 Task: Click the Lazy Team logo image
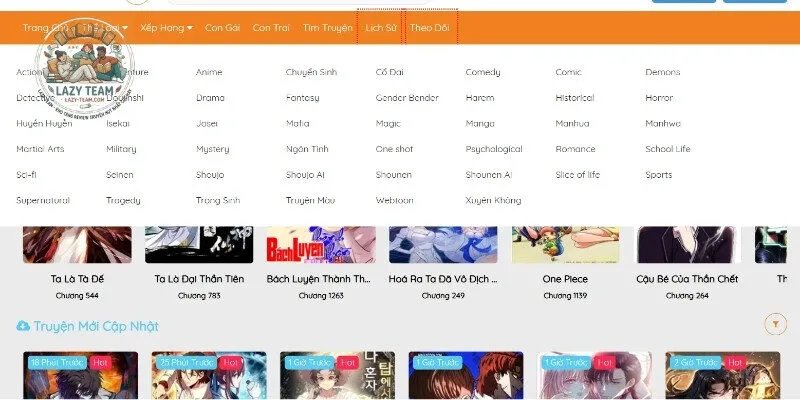85,67
